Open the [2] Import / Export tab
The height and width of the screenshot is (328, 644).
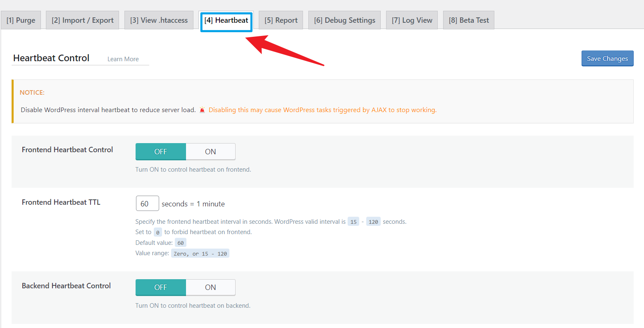(x=82, y=19)
